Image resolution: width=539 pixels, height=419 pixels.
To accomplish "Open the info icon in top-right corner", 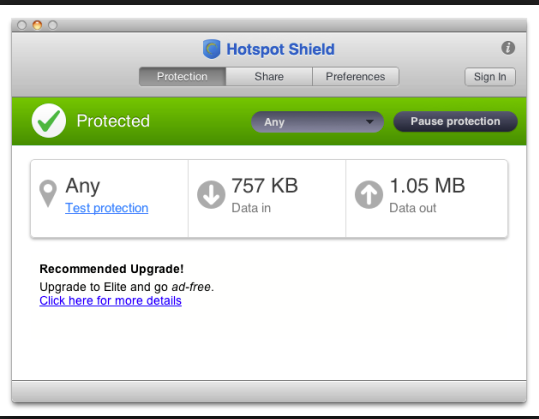I will (x=508, y=48).
